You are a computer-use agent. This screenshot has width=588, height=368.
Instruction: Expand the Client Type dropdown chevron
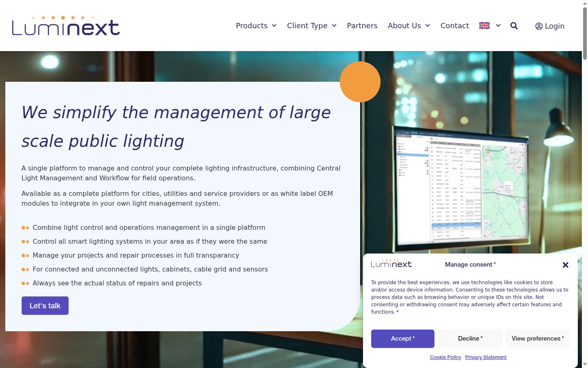tap(334, 26)
